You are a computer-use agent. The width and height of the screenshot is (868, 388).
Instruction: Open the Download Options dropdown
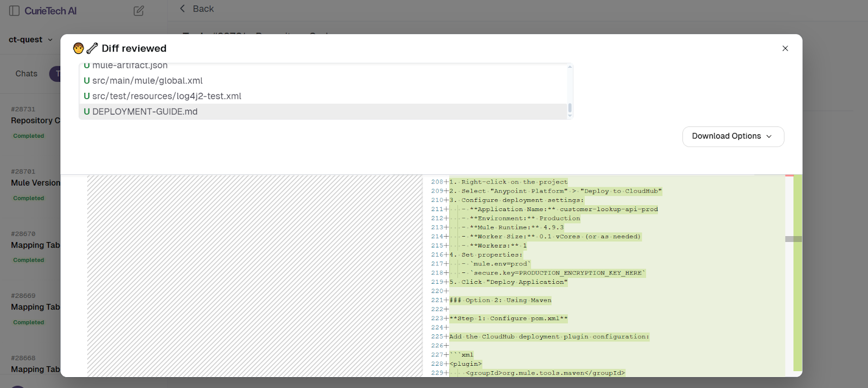[x=733, y=136]
